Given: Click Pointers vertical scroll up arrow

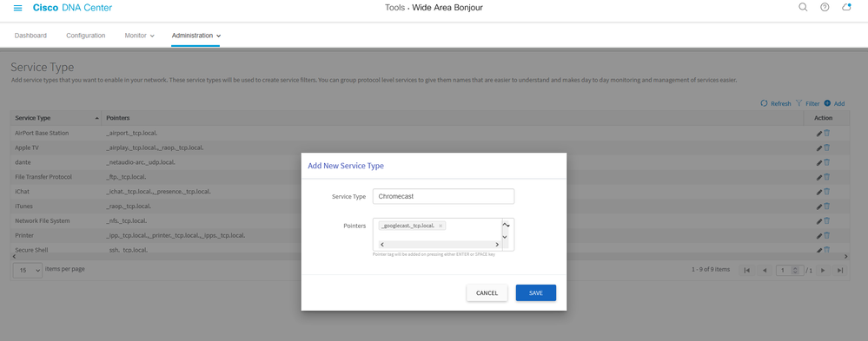Looking at the screenshot, I should [x=505, y=225].
